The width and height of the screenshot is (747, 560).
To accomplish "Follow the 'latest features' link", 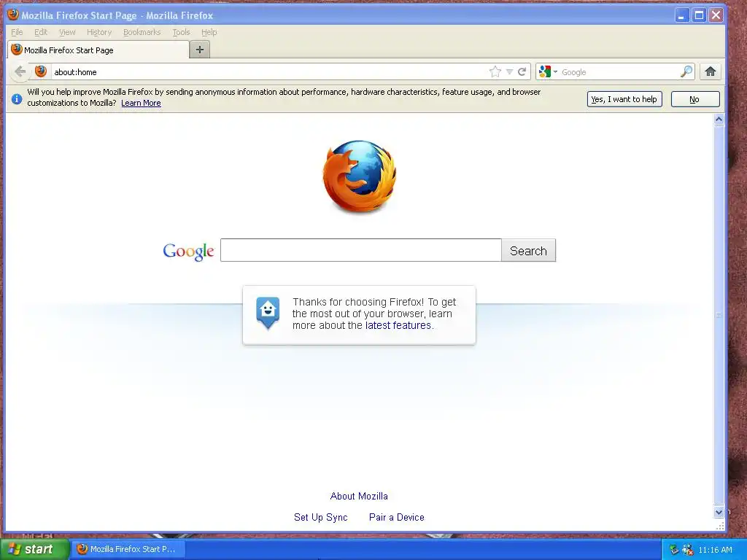I will click(398, 326).
